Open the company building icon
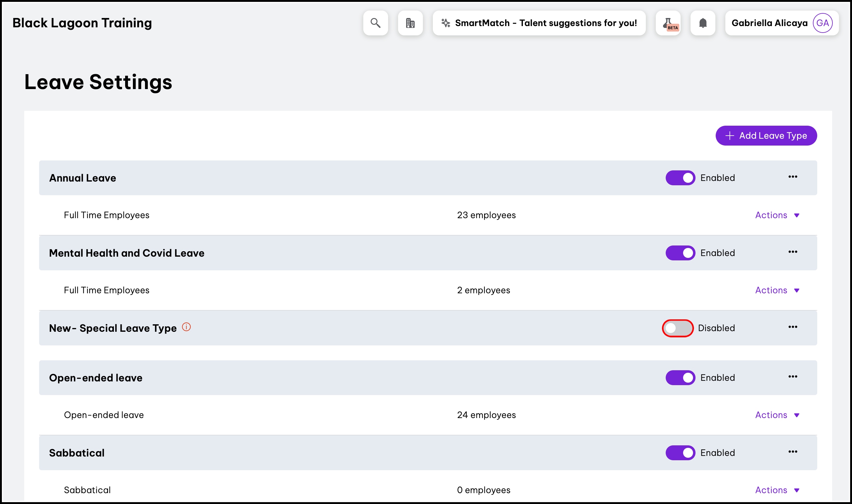The height and width of the screenshot is (504, 852). (x=410, y=23)
